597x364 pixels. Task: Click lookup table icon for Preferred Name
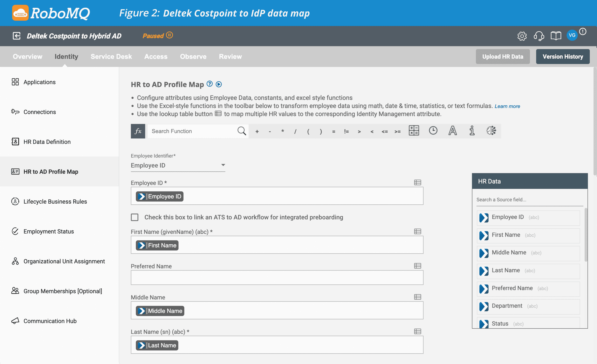pos(417,266)
